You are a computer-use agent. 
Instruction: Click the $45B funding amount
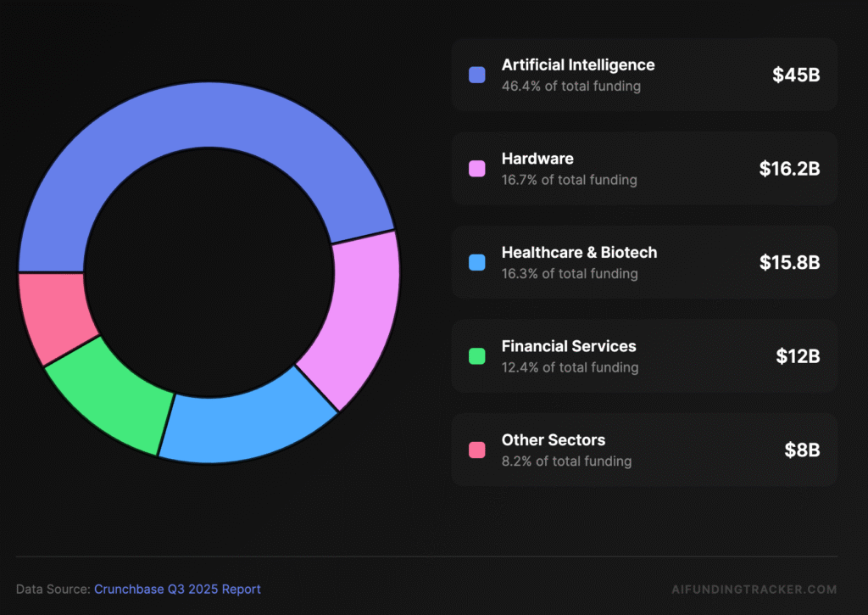click(x=796, y=75)
